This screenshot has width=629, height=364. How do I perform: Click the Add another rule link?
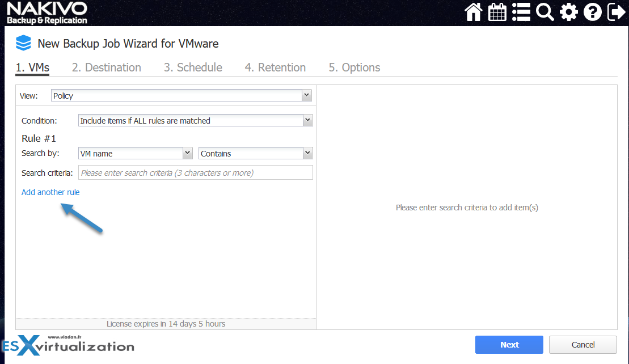[50, 192]
